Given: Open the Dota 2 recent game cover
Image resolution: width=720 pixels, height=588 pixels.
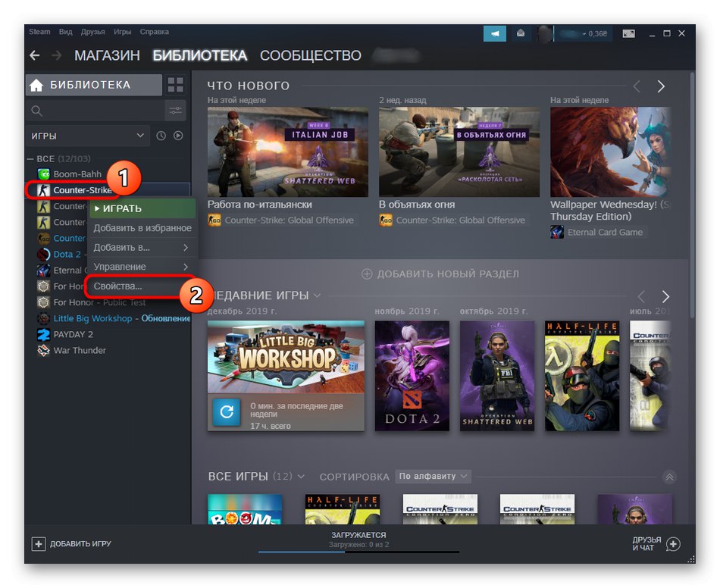Looking at the screenshot, I should click(x=412, y=376).
